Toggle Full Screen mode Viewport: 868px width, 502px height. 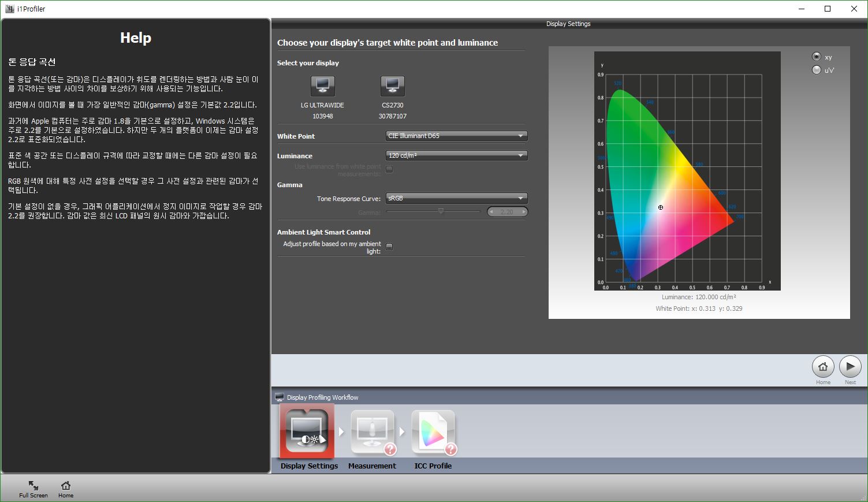(x=33, y=489)
